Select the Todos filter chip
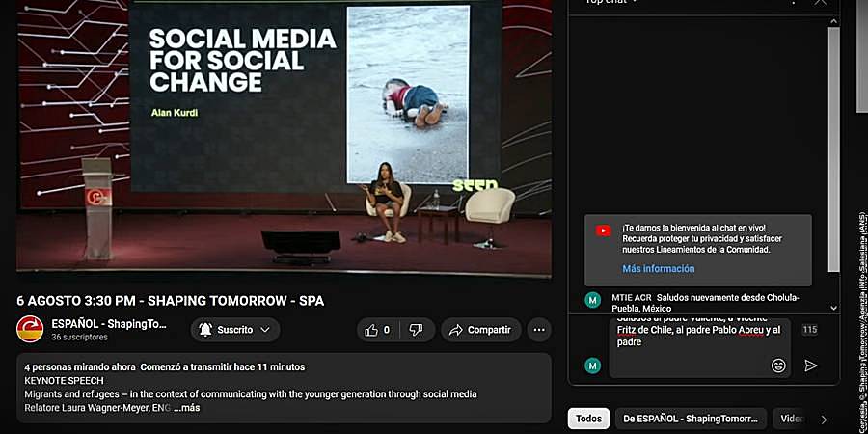The height and width of the screenshot is (434, 868). (x=588, y=419)
